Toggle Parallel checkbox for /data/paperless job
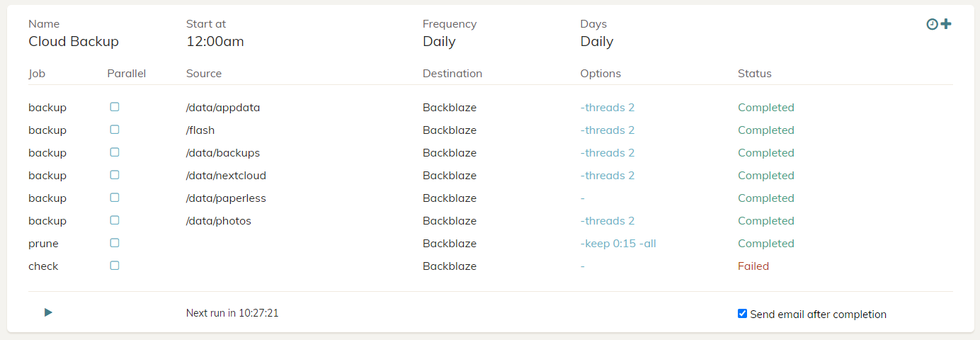The height and width of the screenshot is (340, 980). (x=115, y=198)
